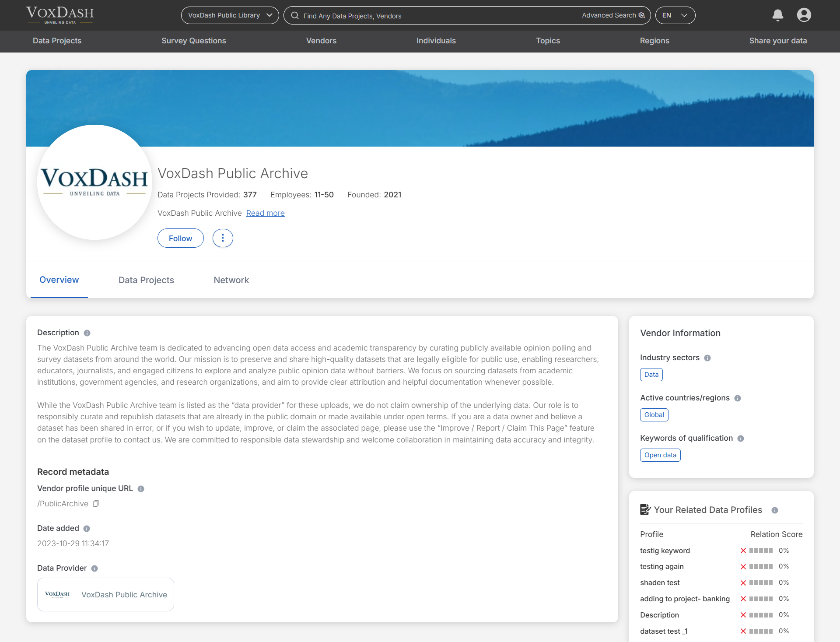Image resolution: width=840 pixels, height=642 pixels.
Task: Switch to the Data Projects profile tab
Action: coord(146,280)
